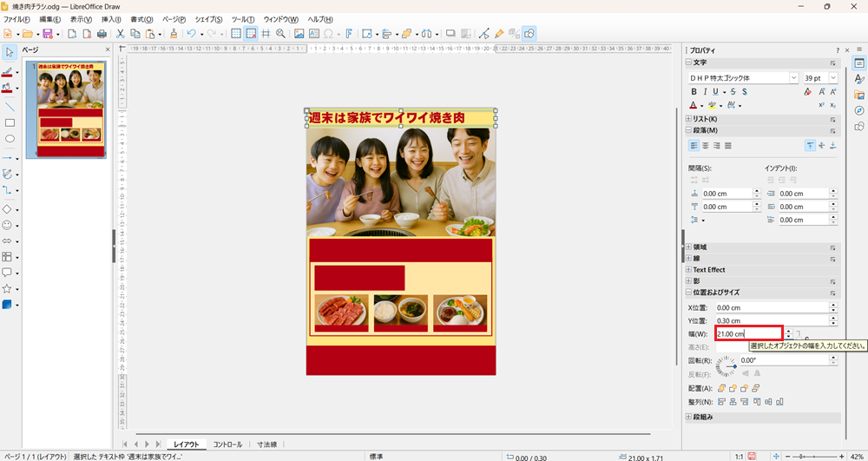The height and width of the screenshot is (461, 868).
Task: Expand the リスト(K) section
Action: point(688,119)
